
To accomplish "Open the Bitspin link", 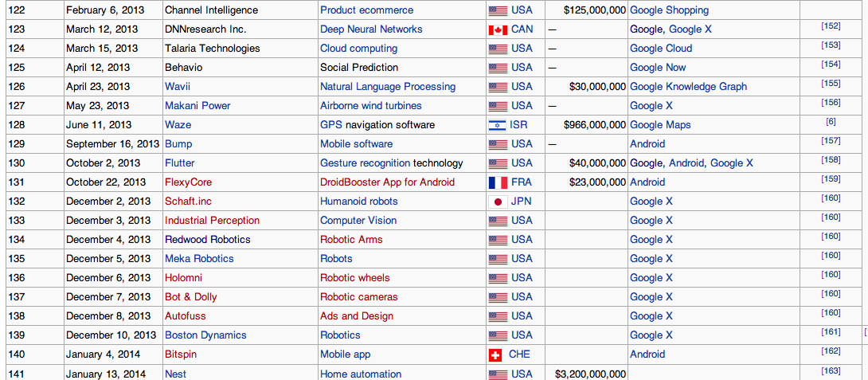I will point(181,354).
